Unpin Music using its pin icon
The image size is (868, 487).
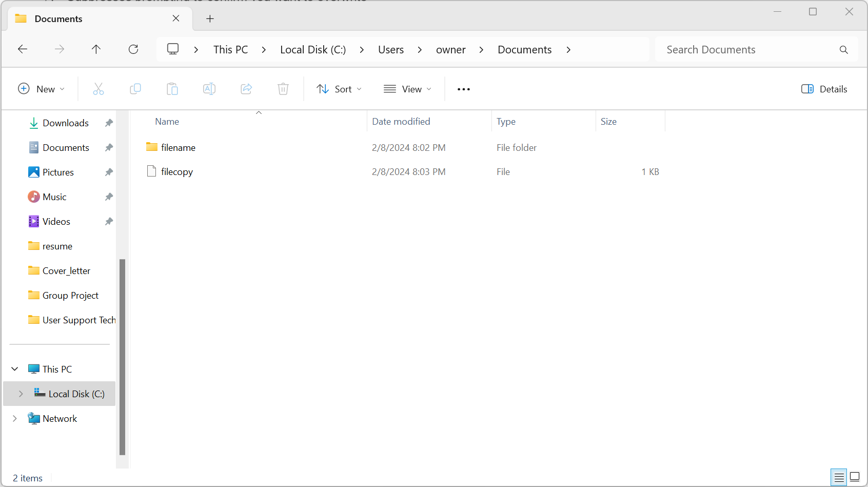pyautogui.click(x=109, y=197)
